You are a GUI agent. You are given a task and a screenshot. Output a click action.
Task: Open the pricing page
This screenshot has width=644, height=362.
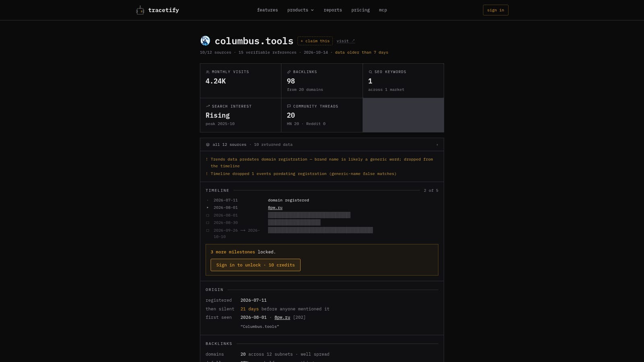coord(360,10)
